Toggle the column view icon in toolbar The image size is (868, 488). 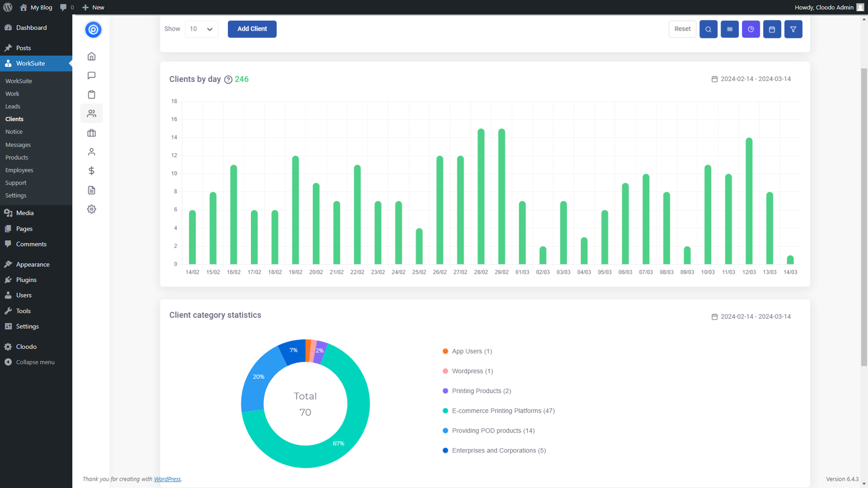click(730, 28)
